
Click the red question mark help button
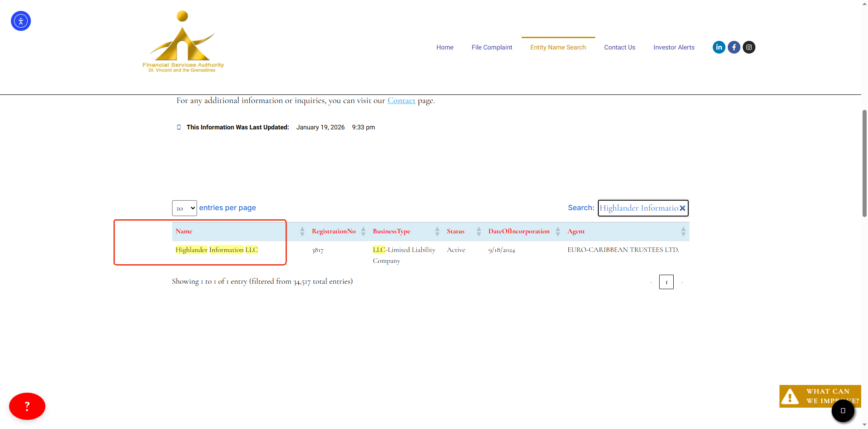click(27, 406)
